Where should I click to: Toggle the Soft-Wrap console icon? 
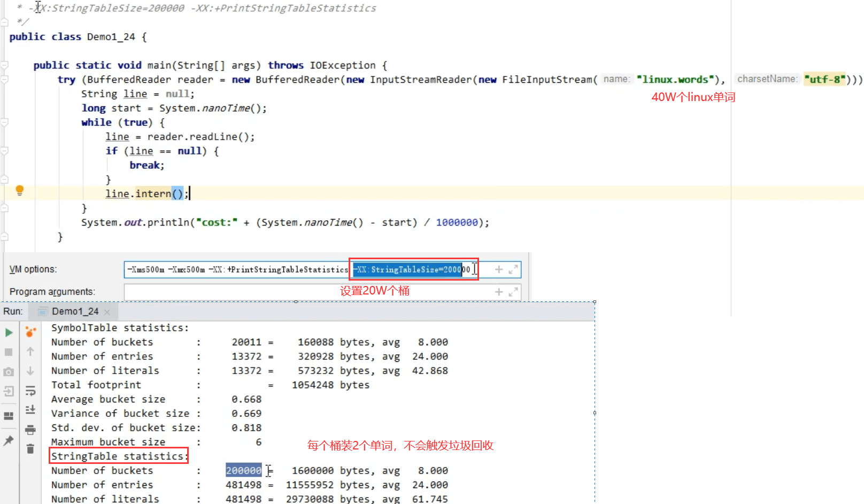pyautogui.click(x=30, y=391)
